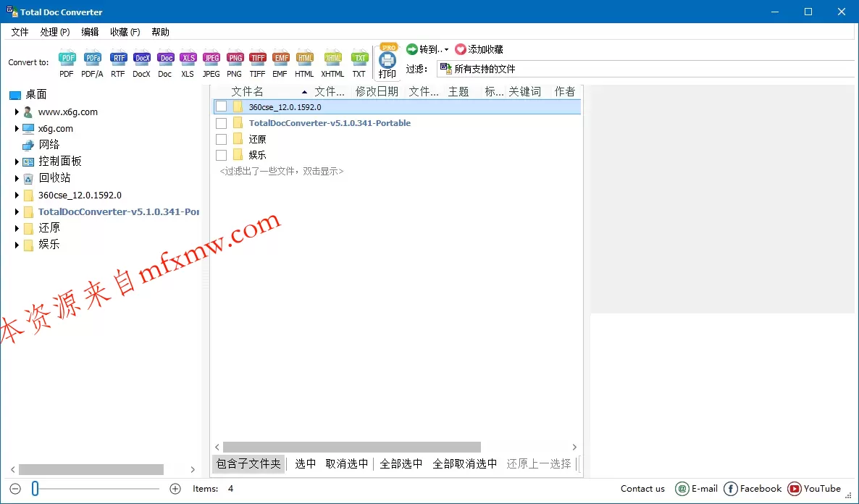
Task: Expand x6g.com computer node
Action: point(17,129)
